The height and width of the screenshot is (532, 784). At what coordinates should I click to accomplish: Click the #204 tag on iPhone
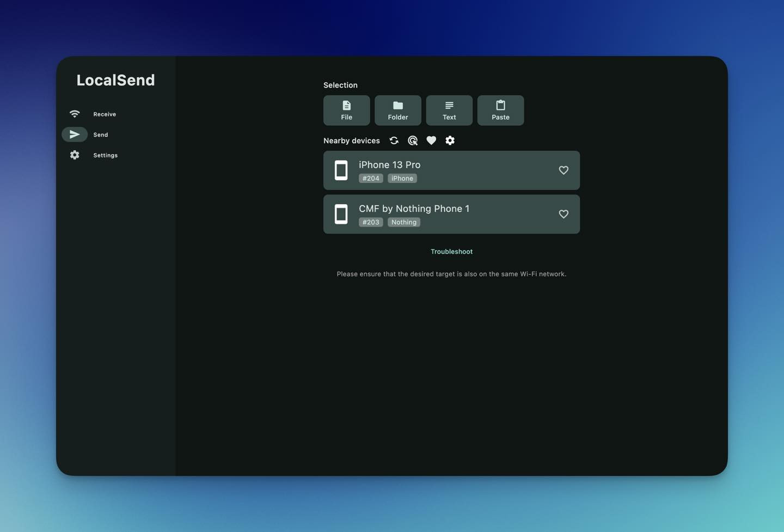[371, 179]
